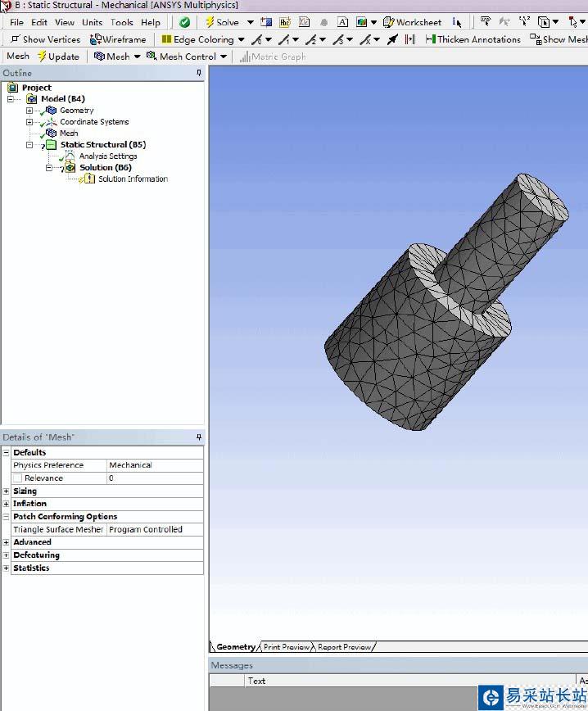Click the Physics Preference value Mechanical
This screenshot has width=588, height=711.
pyautogui.click(x=155, y=465)
